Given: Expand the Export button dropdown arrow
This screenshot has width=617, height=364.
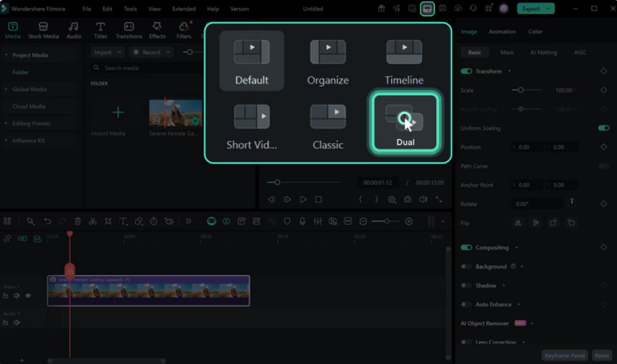Looking at the screenshot, I should (549, 9).
